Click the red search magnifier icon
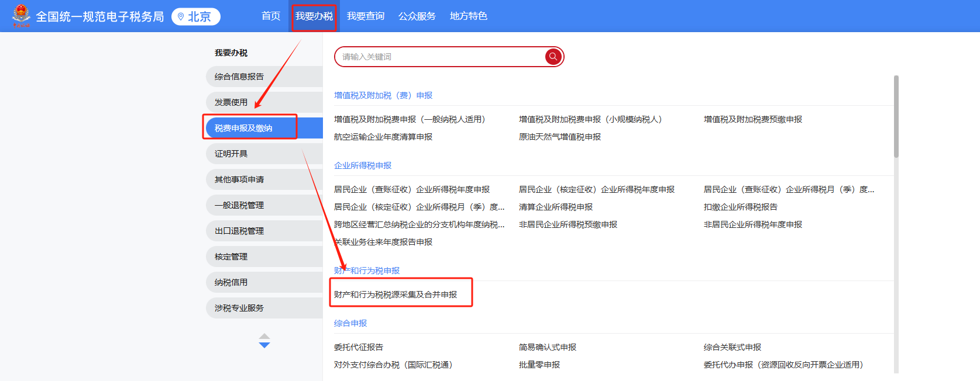Viewport: 980px width, 381px height. pos(553,57)
